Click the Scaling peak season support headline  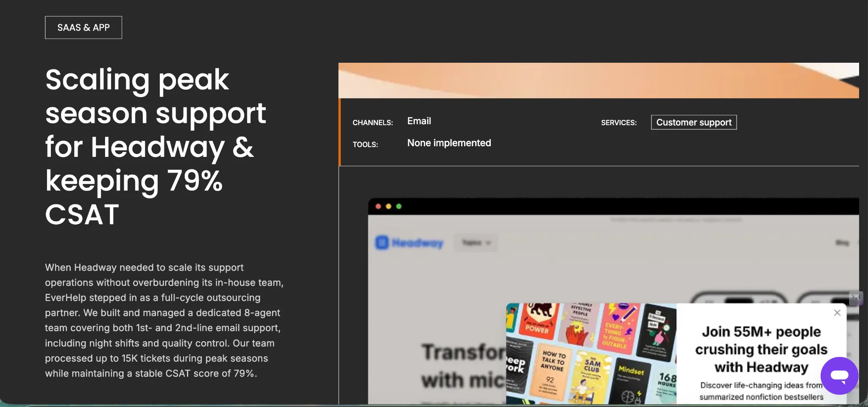156,147
